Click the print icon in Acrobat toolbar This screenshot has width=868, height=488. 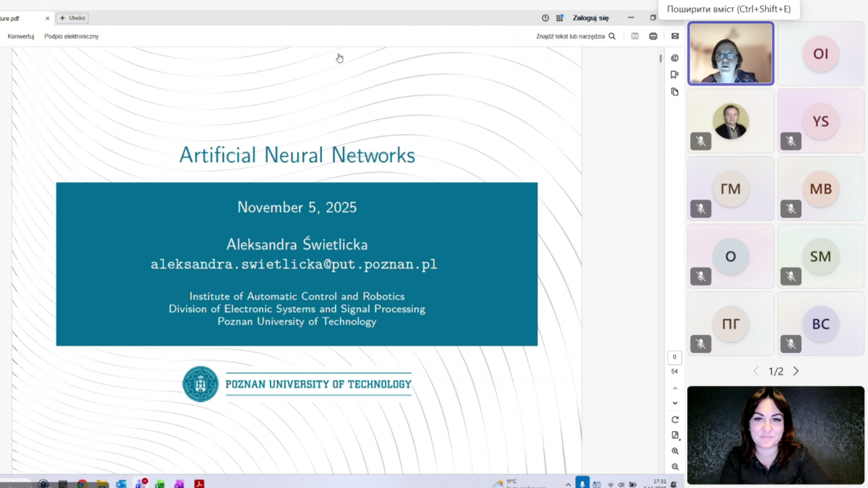pyautogui.click(x=653, y=36)
